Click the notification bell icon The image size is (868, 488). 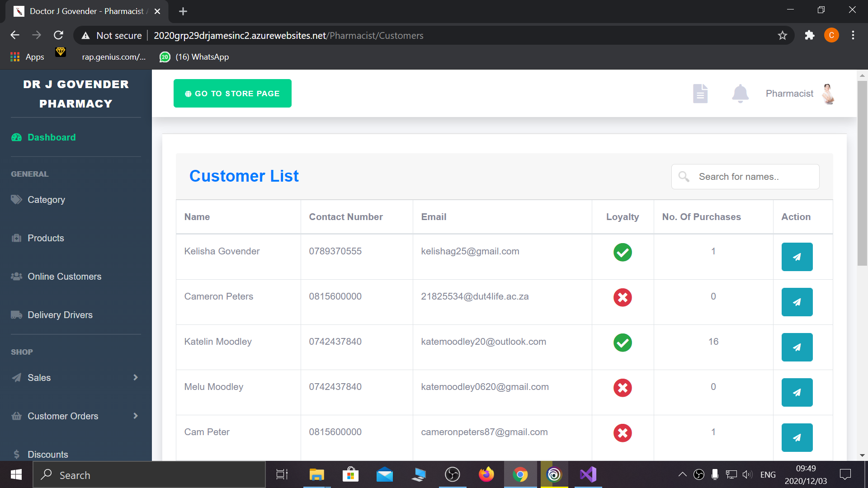point(740,94)
